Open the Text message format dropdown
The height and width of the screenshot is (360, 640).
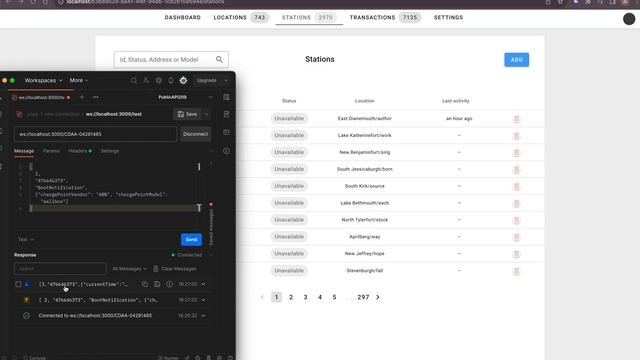pyautogui.click(x=26, y=240)
